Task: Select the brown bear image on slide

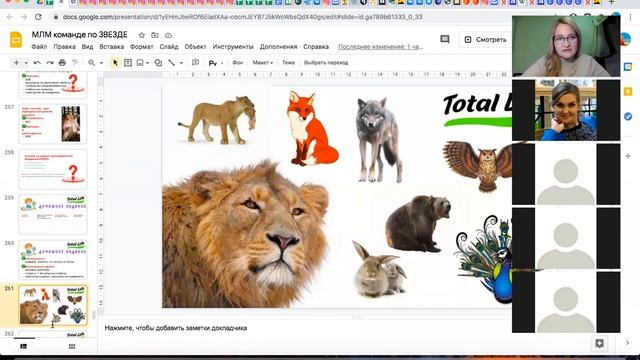Action: coord(418,224)
